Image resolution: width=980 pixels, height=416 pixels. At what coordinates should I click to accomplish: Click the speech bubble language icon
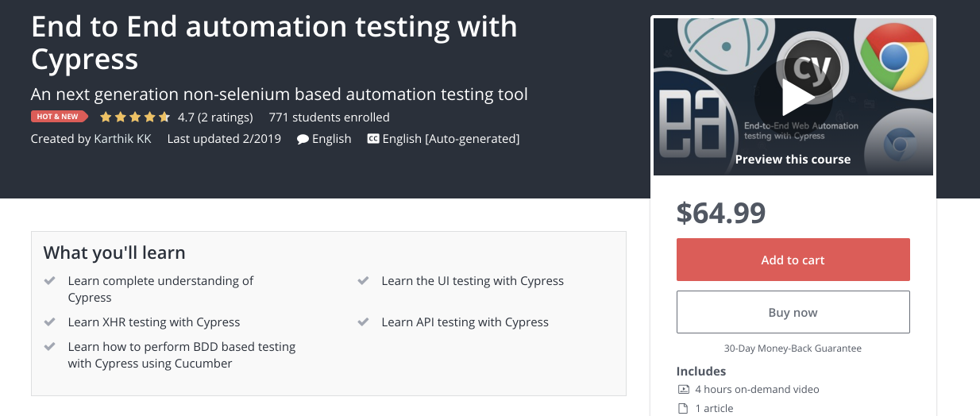[303, 139]
